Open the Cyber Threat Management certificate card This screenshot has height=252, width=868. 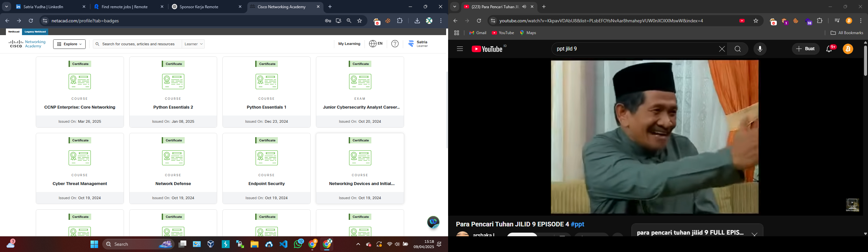[80, 168]
